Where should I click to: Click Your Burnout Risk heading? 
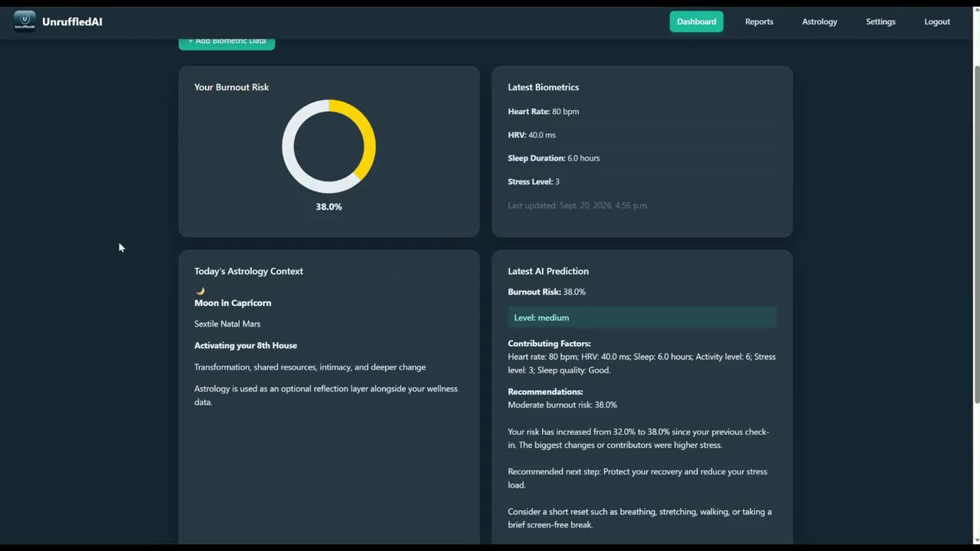[x=231, y=87]
